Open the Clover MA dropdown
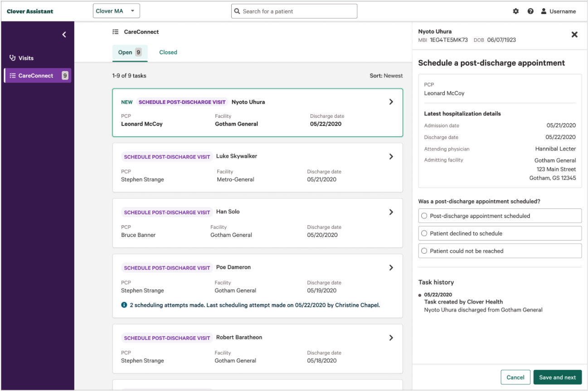The width and height of the screenshot is (588, 391). [x=116, y=11]
